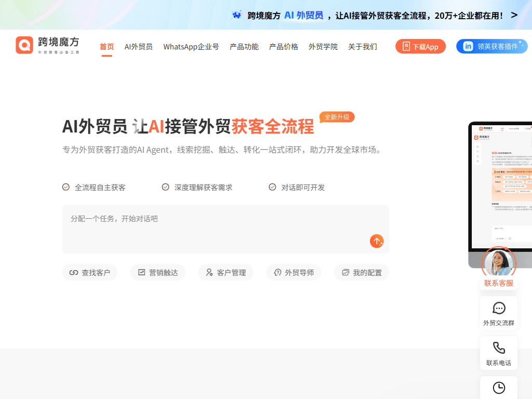Open the 外贸交流群 chat bubble icon
The width and height of the screenshot is (532, 399).
499,308
